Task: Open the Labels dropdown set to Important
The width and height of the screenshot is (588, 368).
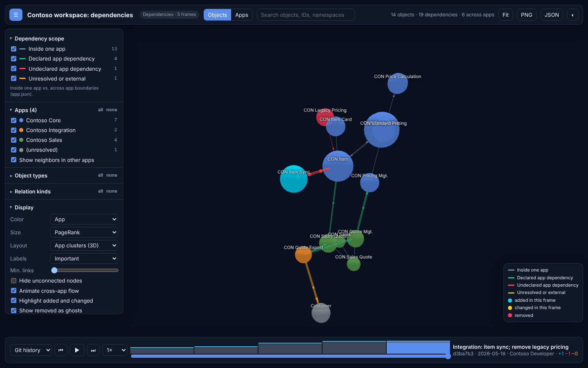Action: coord(84,258)
